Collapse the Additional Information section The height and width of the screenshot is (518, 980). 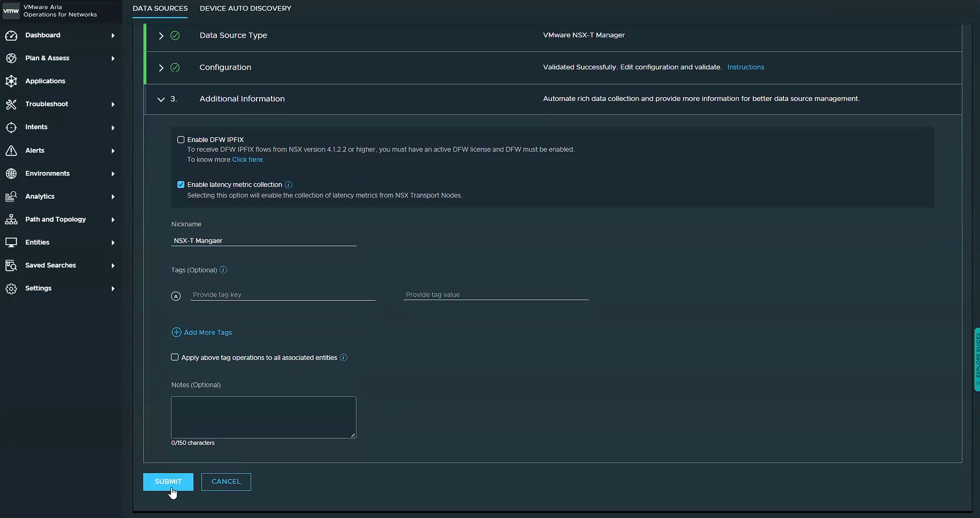161,99
